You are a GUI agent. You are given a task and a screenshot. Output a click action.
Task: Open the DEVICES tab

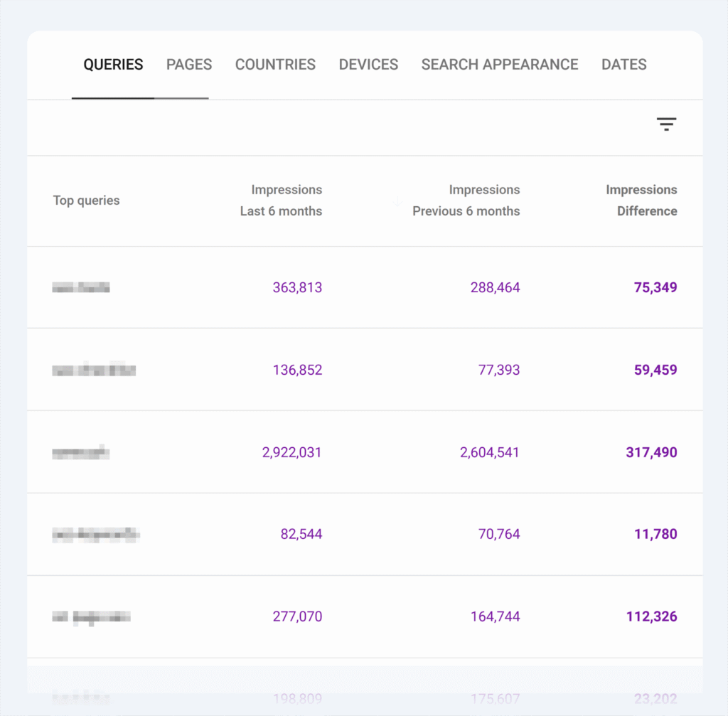(368, 64)
